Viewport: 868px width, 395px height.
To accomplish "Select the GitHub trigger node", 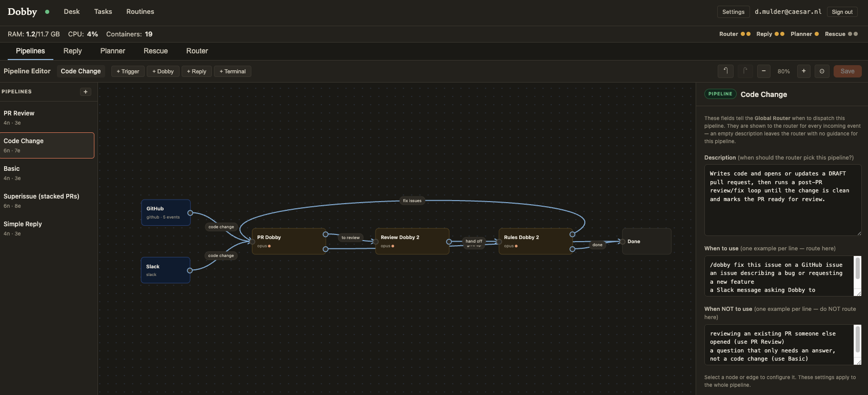I will click(x=166, y=212).
